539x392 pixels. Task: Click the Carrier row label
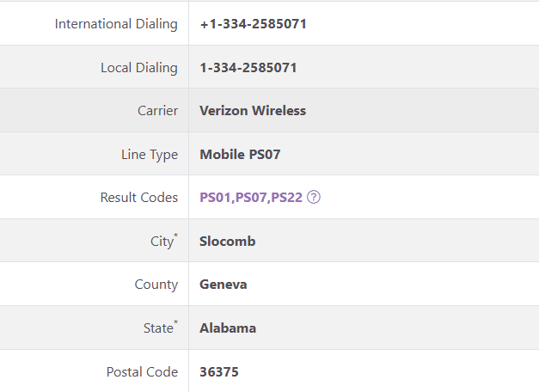(x=157, y=110)
